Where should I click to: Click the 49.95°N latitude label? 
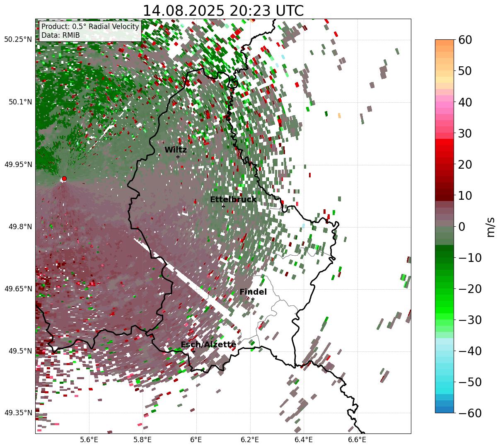pyautogui.click(x=18, y=165)
